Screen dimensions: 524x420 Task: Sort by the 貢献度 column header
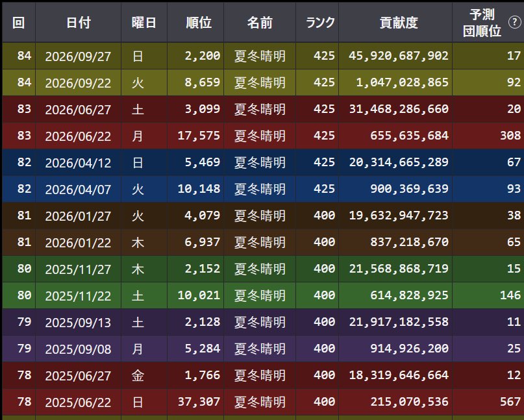(x=395, y=23)
